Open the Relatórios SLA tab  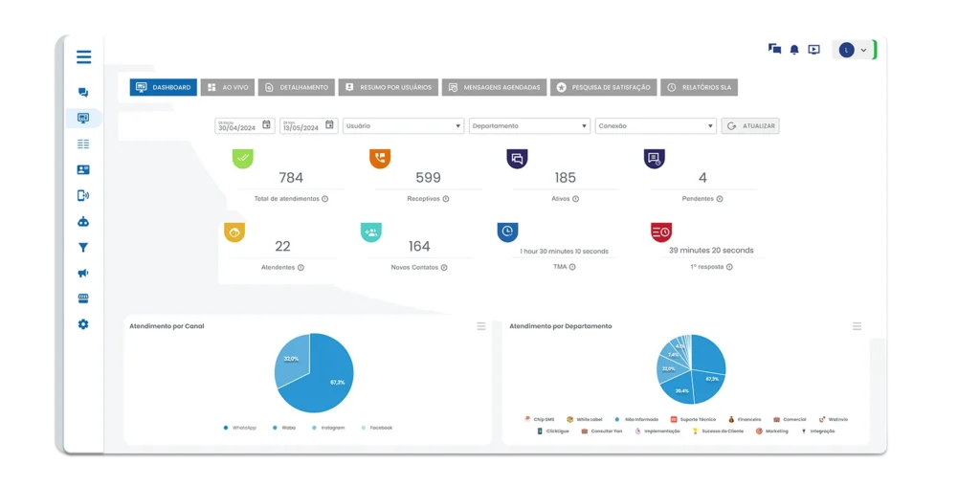tap(699, 87)
